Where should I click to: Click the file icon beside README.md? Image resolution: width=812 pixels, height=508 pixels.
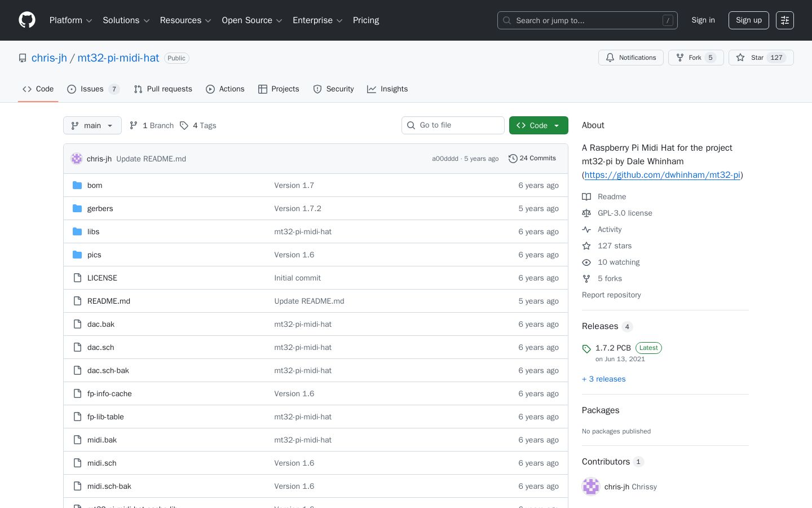click(x=77, y=301)
